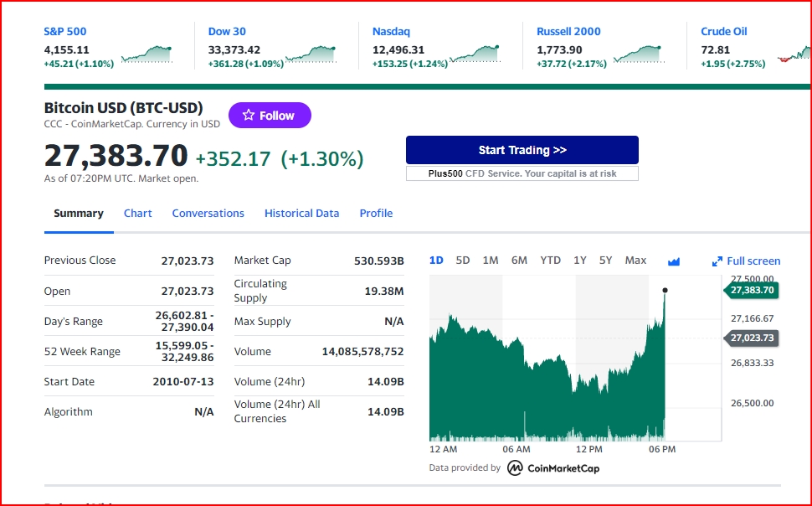Screen dimensions: 812x506
Task: Select the YTD chart range
Action: coord(551,261)
